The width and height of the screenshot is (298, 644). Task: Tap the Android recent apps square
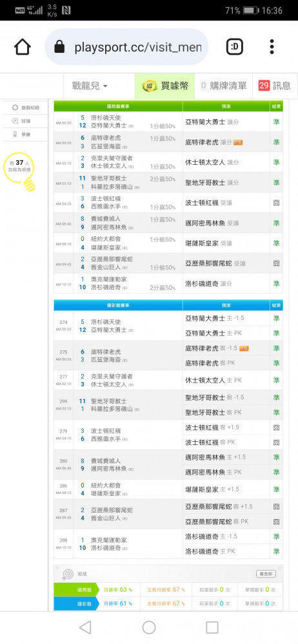212,627
